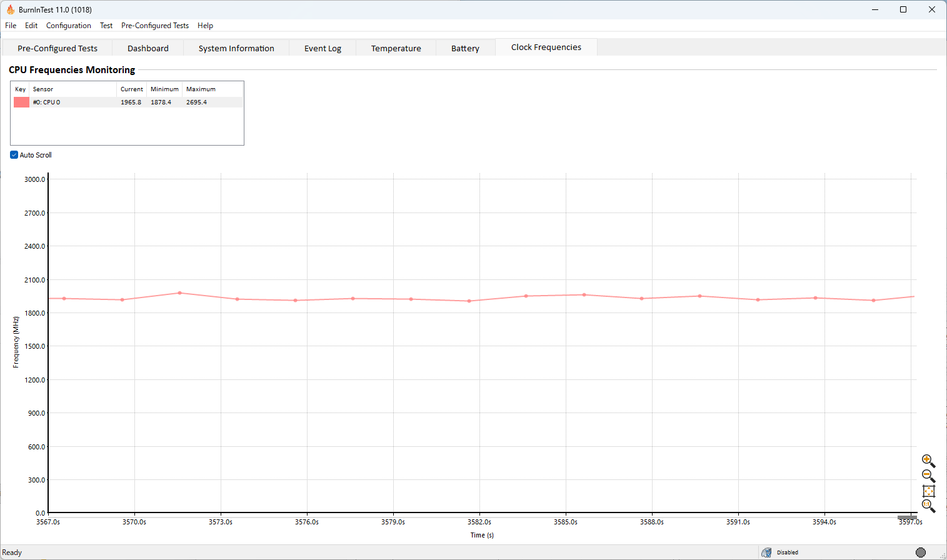Click the zoom in magnifier icon
The height and width of the screenshot is (560, 947).
(928, 461)
